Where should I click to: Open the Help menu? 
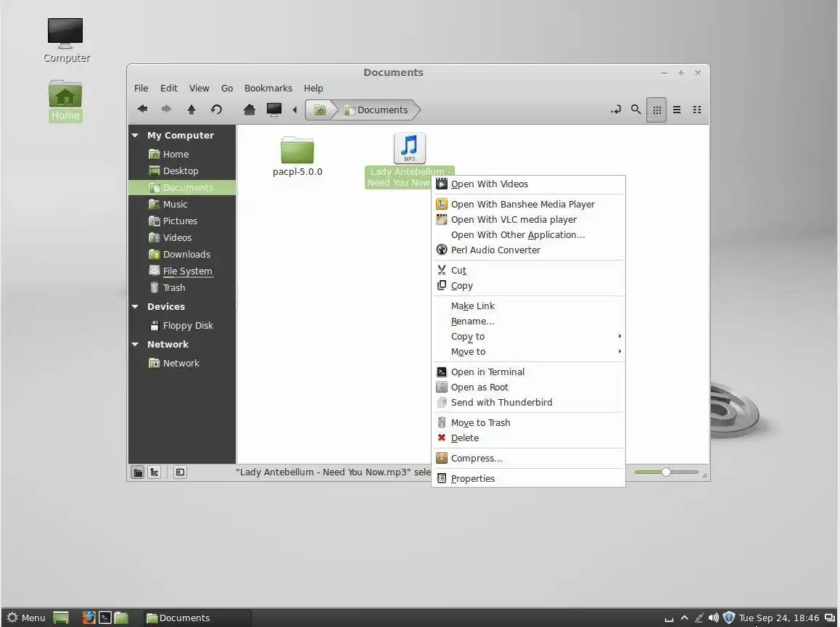[313, 88]
